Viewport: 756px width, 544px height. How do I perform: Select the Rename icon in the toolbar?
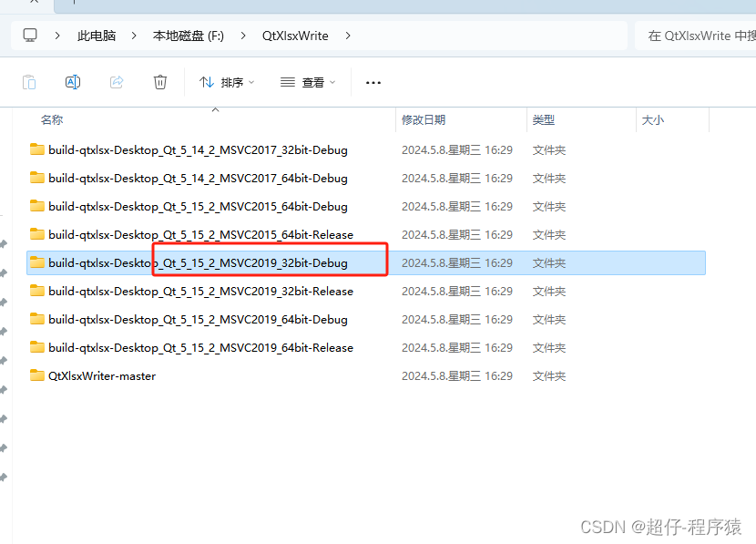72,82
